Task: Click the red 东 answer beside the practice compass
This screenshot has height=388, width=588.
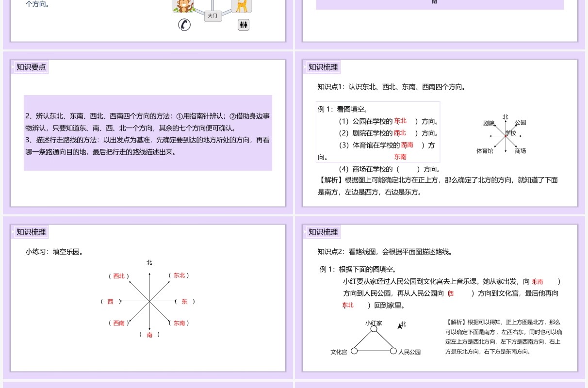Action: coord(184,301)
